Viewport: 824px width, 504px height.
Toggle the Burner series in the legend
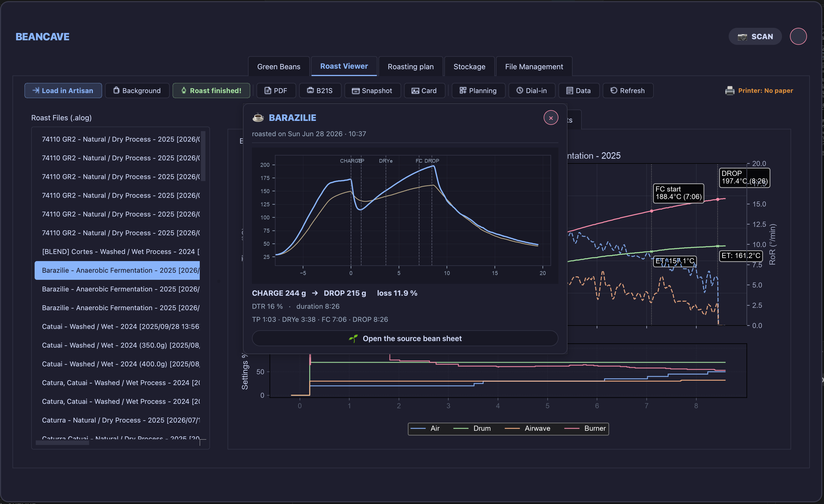(x=585, y=429)
